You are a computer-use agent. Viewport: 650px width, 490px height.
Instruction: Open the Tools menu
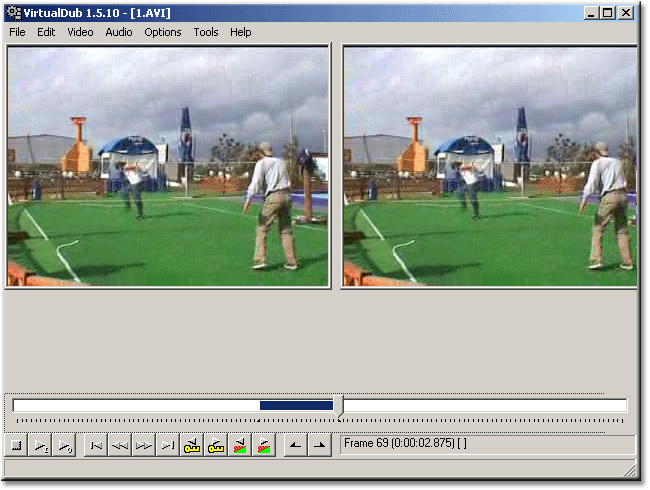point(206,32)
